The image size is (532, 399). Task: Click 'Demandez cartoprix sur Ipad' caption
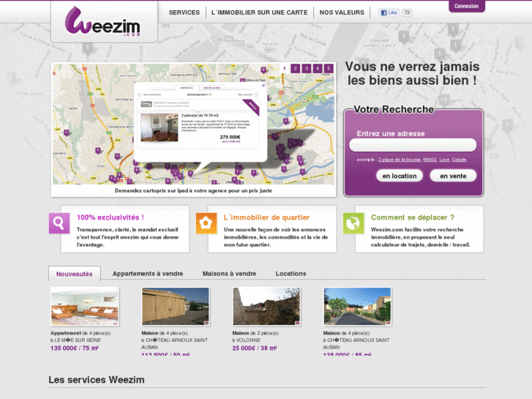pos(193,190)
